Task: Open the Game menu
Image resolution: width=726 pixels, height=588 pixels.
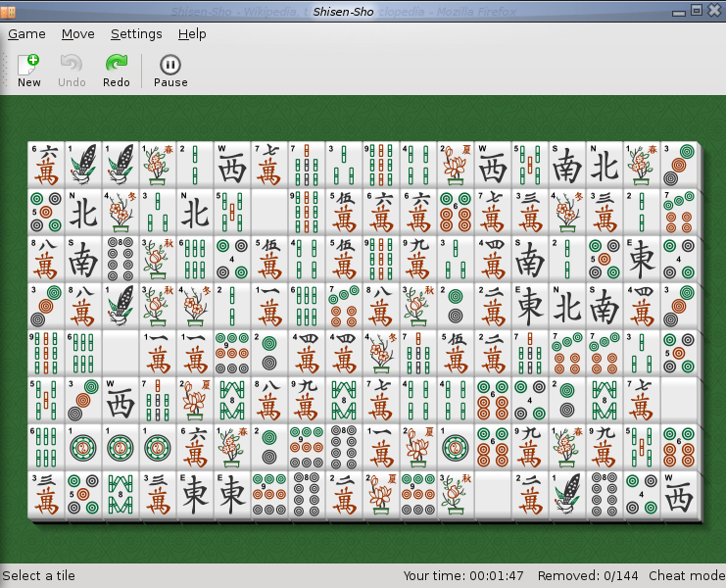Action: click(x=27, y=33)
